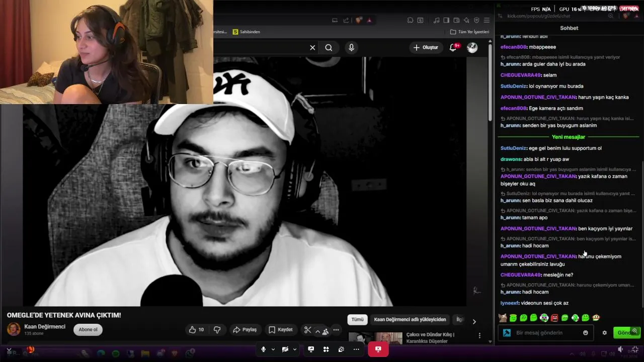Click the Sohbet chat header
This screenshot has height=362, width=644.
click(569, 28)
